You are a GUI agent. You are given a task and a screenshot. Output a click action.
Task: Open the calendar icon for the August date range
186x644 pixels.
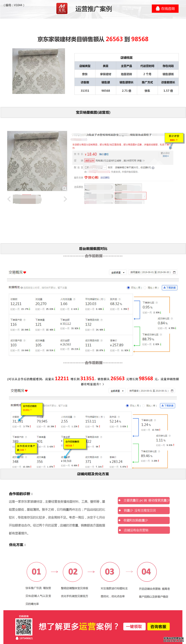click(x=172, y=391)
